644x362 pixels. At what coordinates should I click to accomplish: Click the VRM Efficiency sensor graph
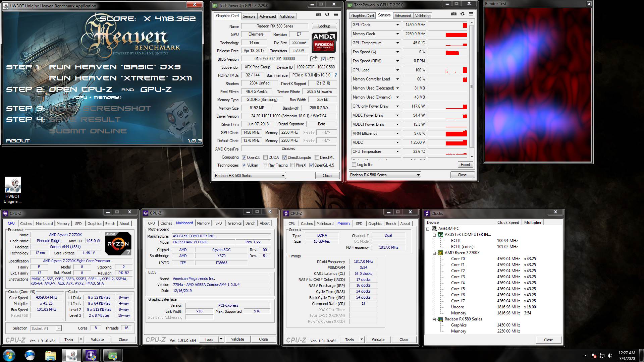(x=448, y=133)
